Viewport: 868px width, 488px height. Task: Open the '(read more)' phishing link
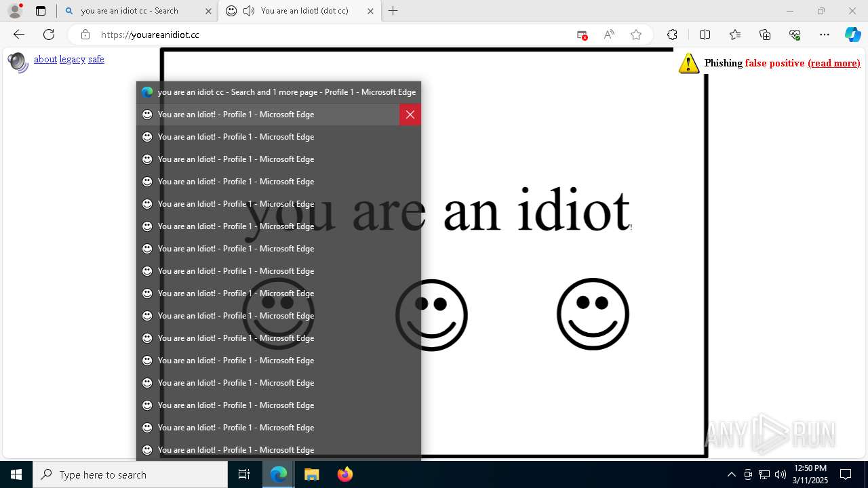(833, 63)
